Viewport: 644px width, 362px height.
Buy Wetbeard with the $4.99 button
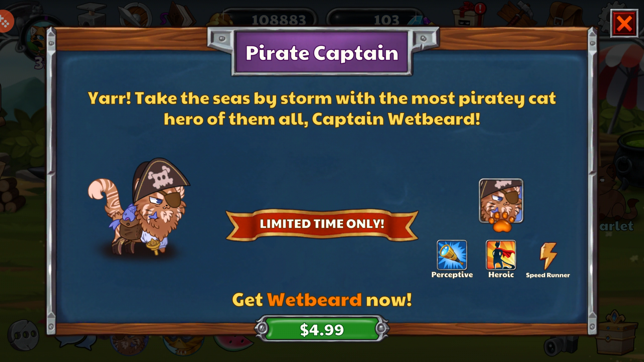(x=322, y=329)
